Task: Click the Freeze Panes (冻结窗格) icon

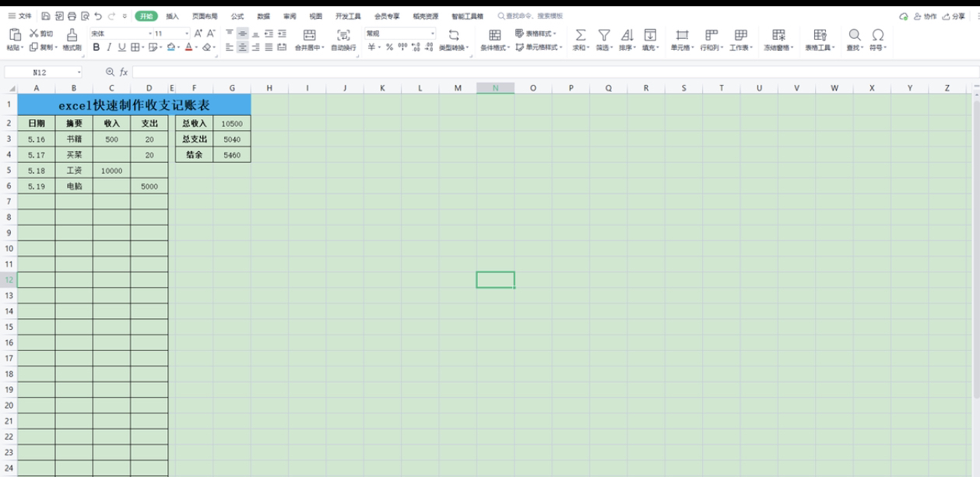Action: point(778,35)
